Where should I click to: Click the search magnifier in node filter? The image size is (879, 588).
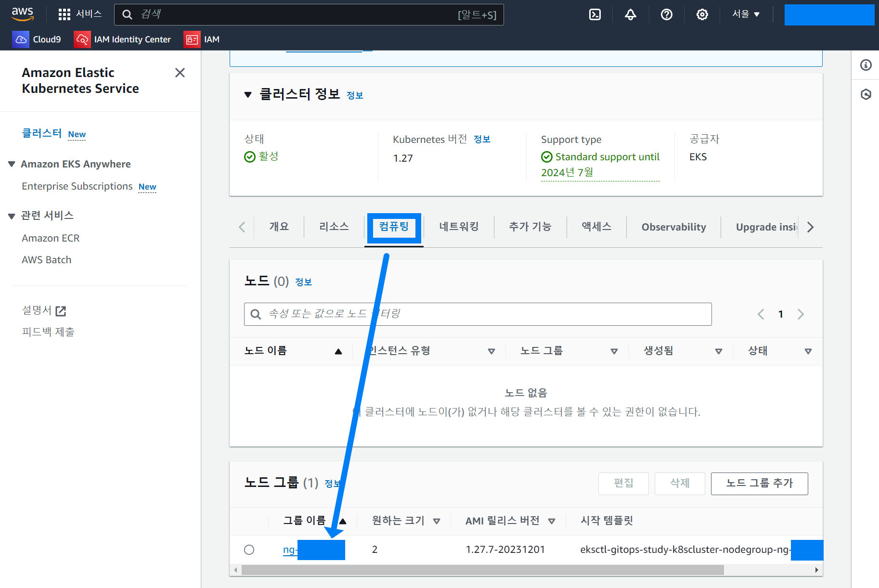pos(256,314)
